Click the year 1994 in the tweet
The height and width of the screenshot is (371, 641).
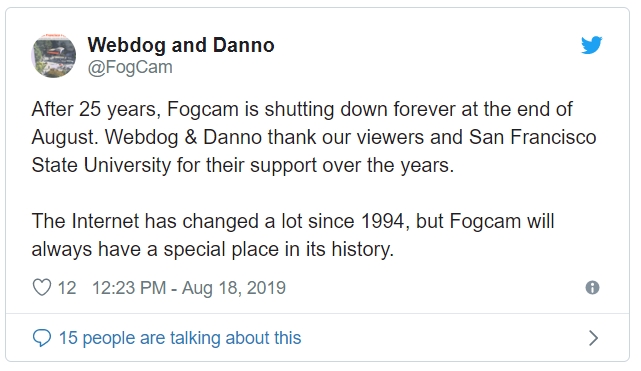click(x=386, y=221)
